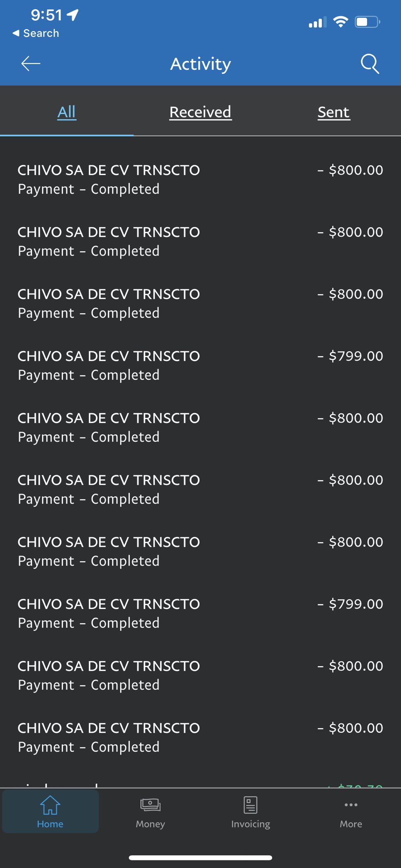
Task: Switch to the Sent tab
Action: pos(334,112)
